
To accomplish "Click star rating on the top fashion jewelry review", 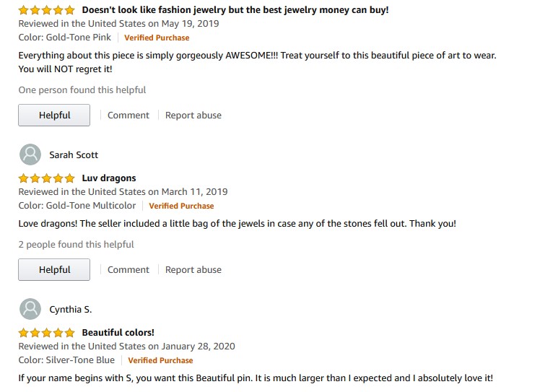I will [x=46, y=11].
